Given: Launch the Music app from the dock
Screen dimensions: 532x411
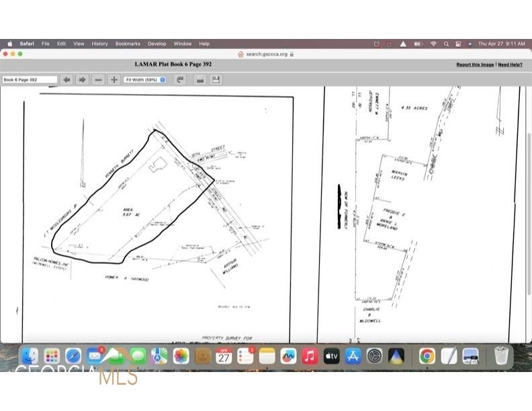Looking at the screenshot, I should (310, 356).
